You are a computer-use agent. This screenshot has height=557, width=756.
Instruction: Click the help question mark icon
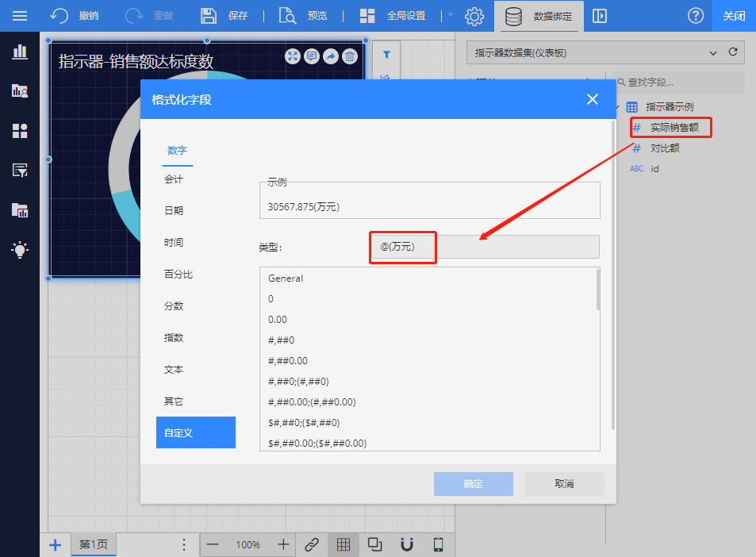pyautogui.click(x=695, y=16)
